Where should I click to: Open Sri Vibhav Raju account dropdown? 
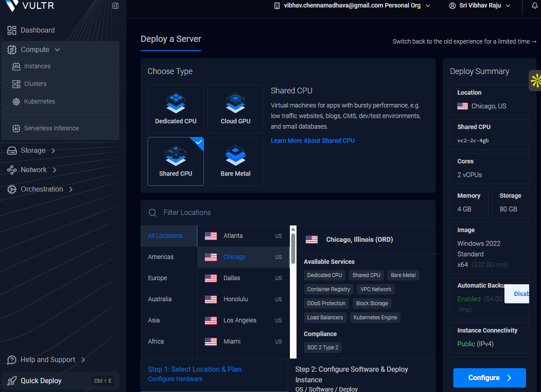pyautogui.click(x=479, y=6)
